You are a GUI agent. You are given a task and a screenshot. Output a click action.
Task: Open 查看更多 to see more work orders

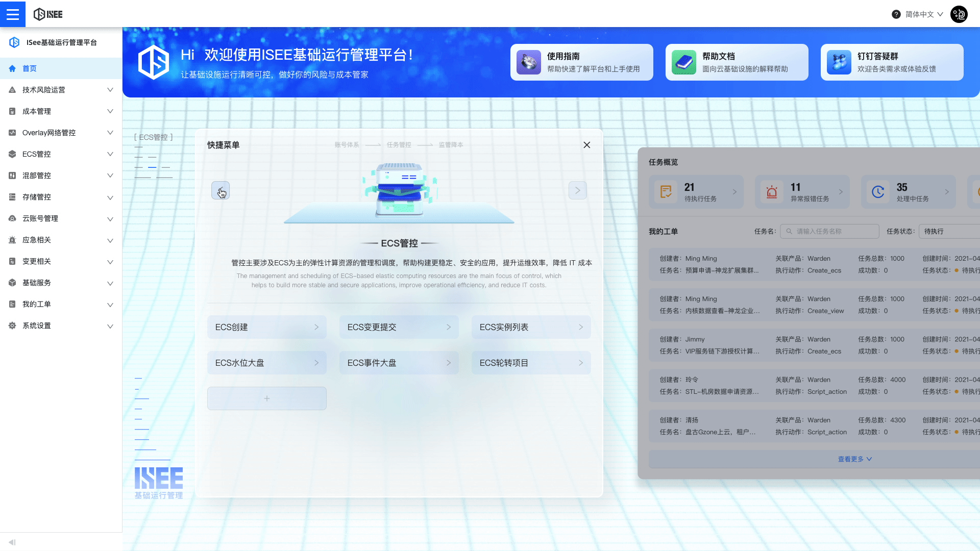[x=854, y=459]
